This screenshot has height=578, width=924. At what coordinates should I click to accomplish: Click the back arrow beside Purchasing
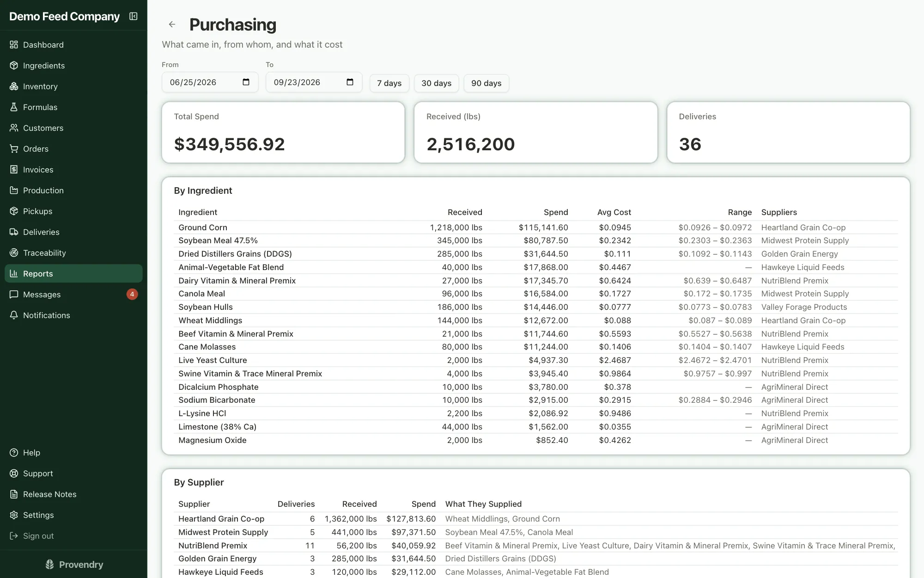tap(172, 25)
